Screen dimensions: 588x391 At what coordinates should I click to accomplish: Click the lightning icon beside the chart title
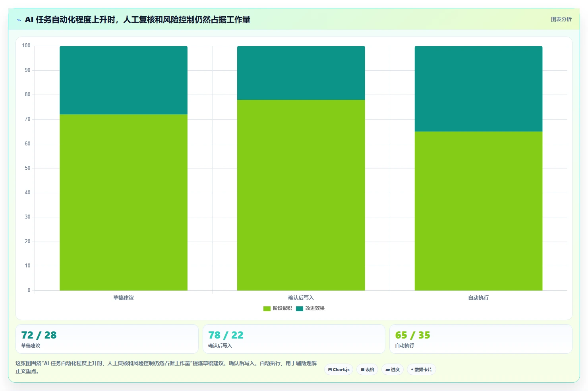19,20
